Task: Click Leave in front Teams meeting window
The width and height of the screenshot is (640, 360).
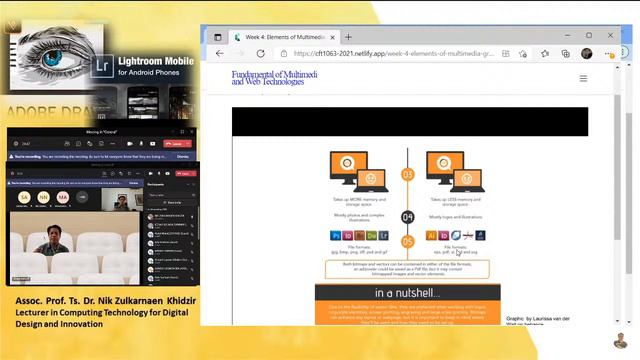Action: 182,173
